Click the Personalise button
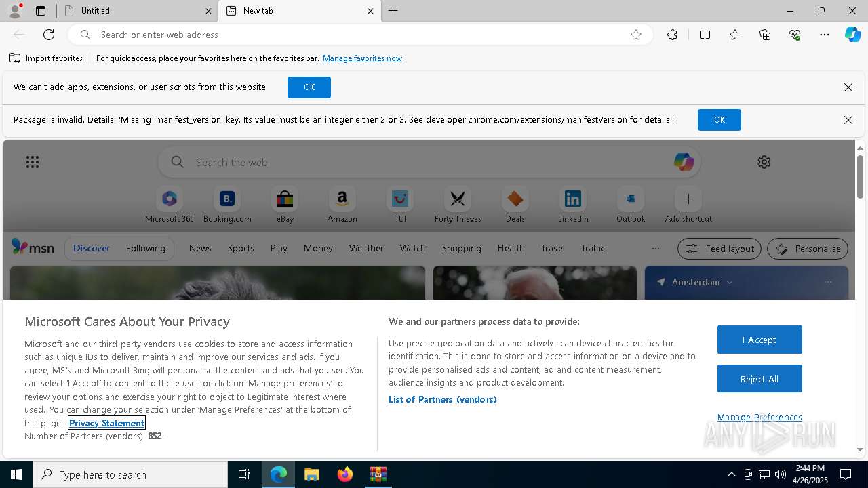The image size is (868, 488). pyautogui.click(x=808, y=249)
